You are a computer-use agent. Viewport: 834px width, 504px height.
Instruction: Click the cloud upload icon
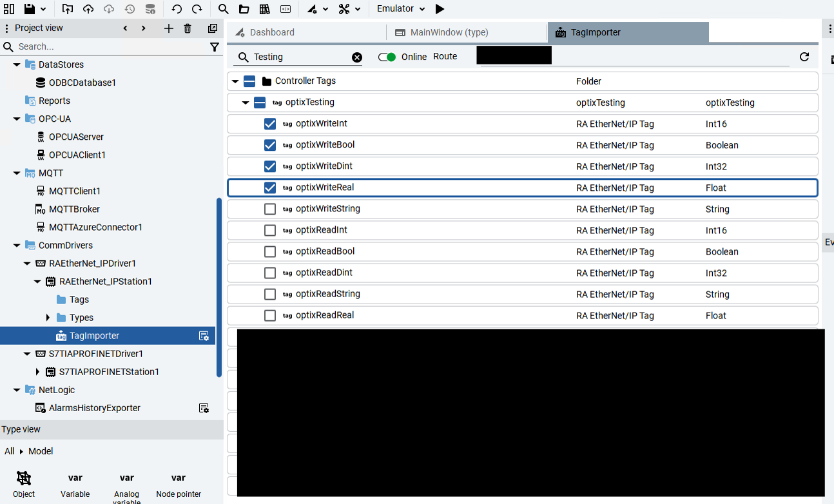[88, 9]
